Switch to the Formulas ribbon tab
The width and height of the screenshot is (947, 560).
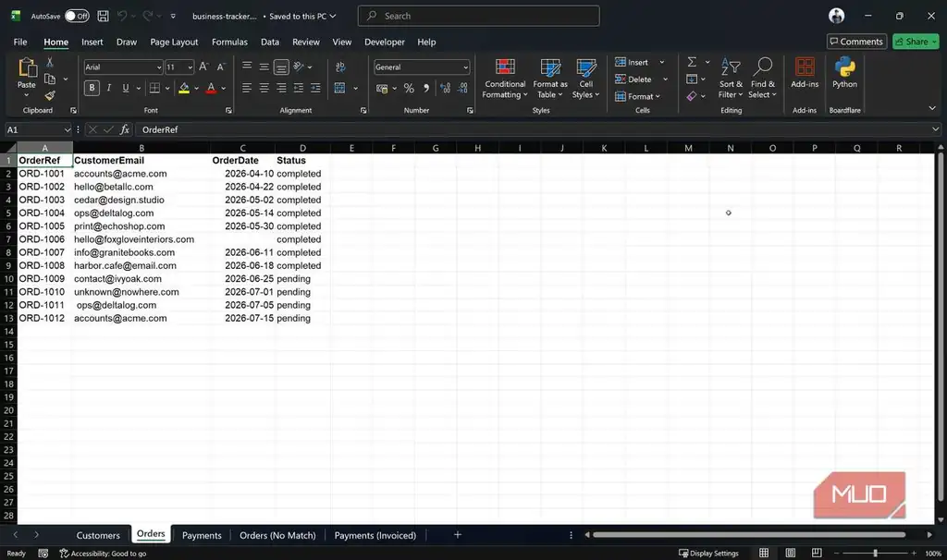(x=229, y=42)
